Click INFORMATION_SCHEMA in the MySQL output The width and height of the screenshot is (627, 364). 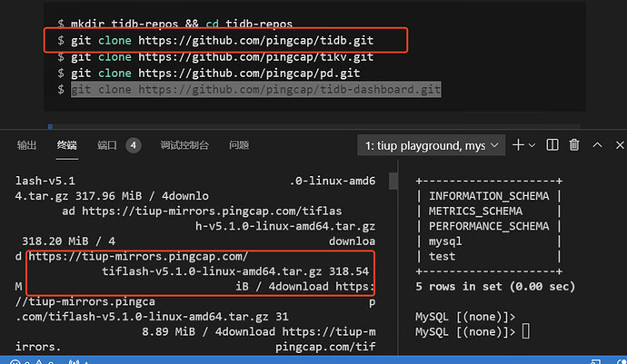point(489,196)
